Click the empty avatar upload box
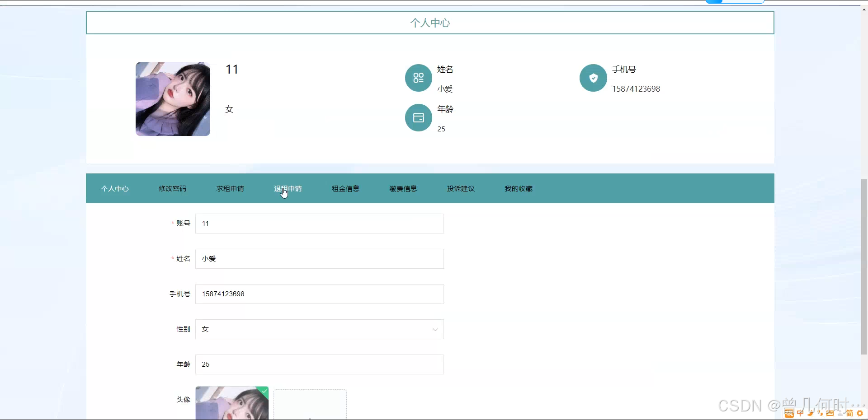Viewport: 868px width, 420px height. (310, 405)
